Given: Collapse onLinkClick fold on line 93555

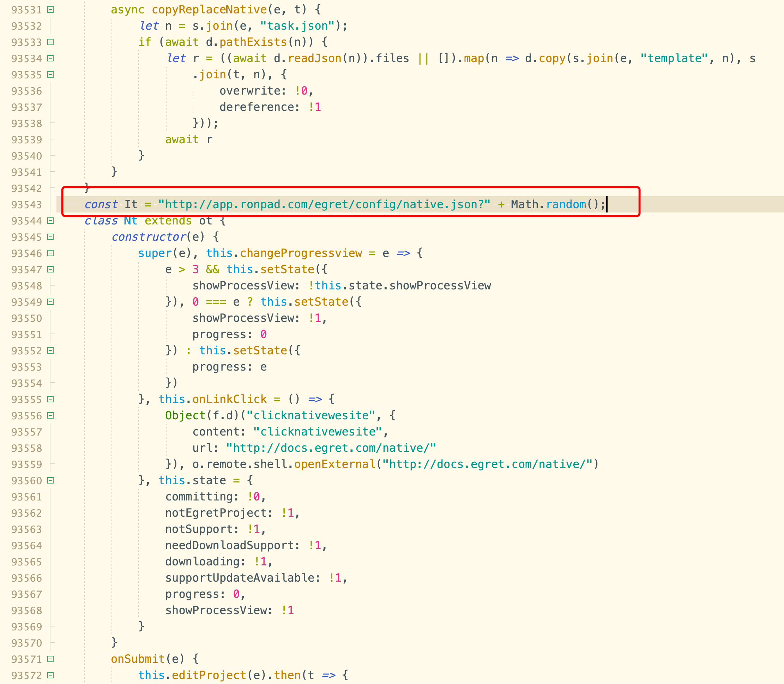Looking at the screenshot, I should (50, 399).
